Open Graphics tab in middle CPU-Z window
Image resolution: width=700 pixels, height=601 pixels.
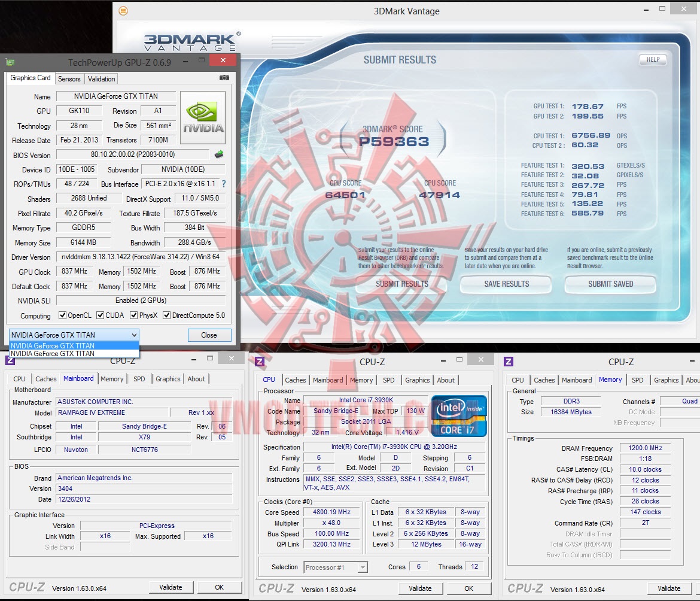pyautogui.click(x=418, y=381)
